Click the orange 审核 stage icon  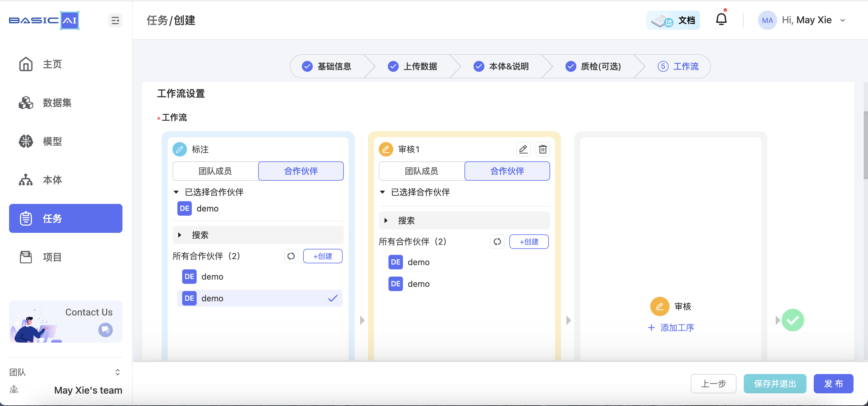click(660, 306)
